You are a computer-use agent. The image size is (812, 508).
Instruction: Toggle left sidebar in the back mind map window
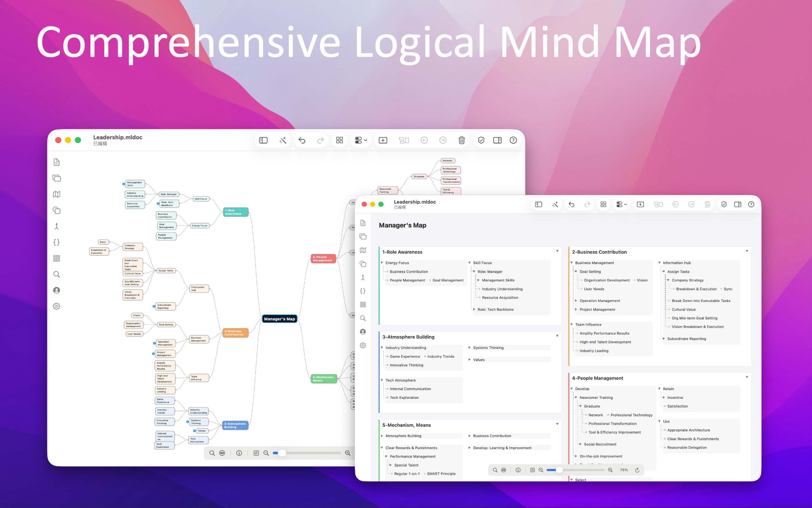pyautogui.click(x=263, y=140)
